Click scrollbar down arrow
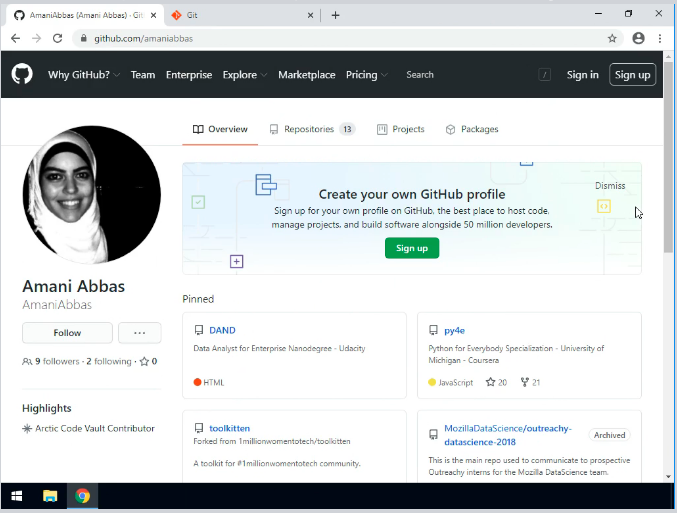Screen dimensions: 677x513 (x=668, y=477)
